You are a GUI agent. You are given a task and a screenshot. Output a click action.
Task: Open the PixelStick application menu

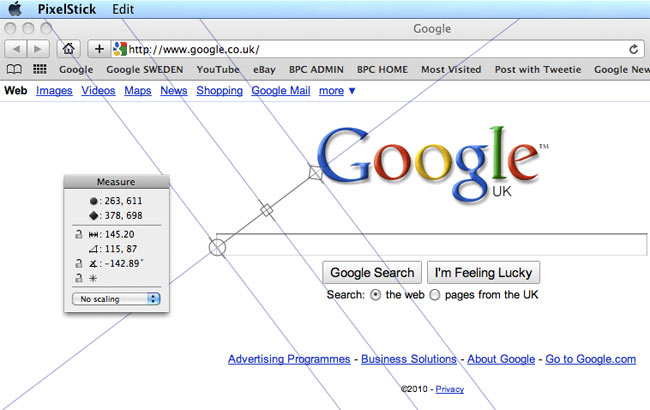67,9
